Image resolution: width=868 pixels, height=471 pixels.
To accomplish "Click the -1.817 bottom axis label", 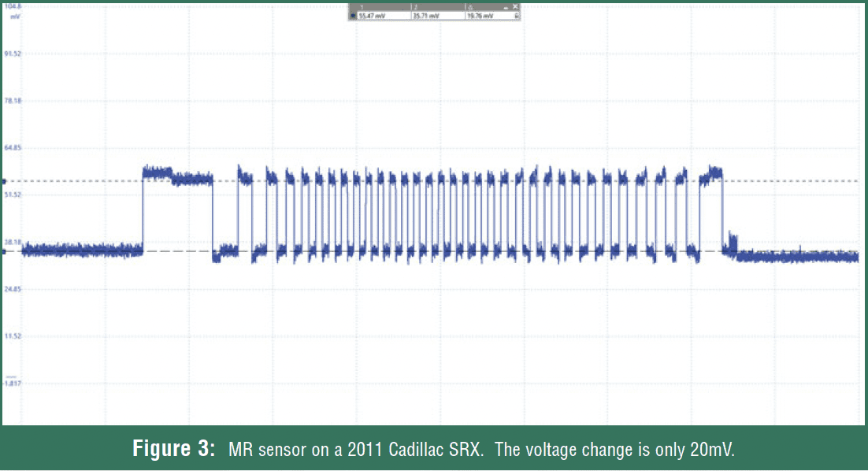I will pos(12,383).
